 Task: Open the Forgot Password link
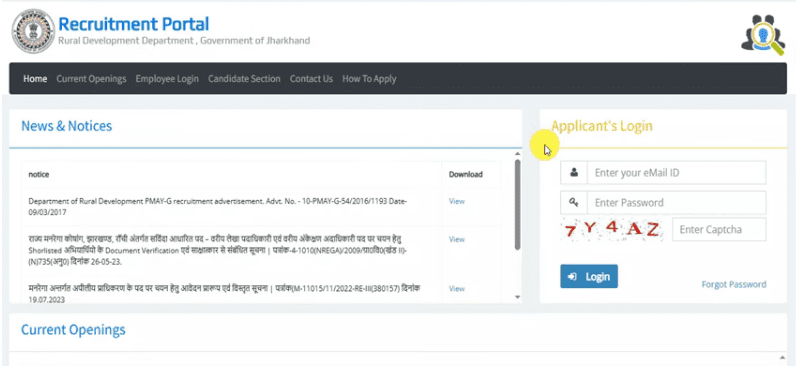pyautogui.click(x=734, y=284)
